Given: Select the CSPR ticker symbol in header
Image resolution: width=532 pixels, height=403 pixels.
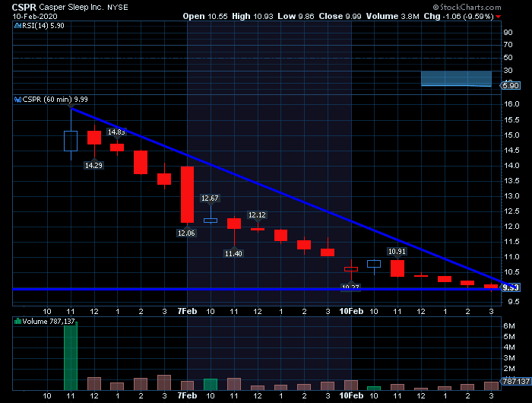Looking at the screenshot, I should [24, 7].
